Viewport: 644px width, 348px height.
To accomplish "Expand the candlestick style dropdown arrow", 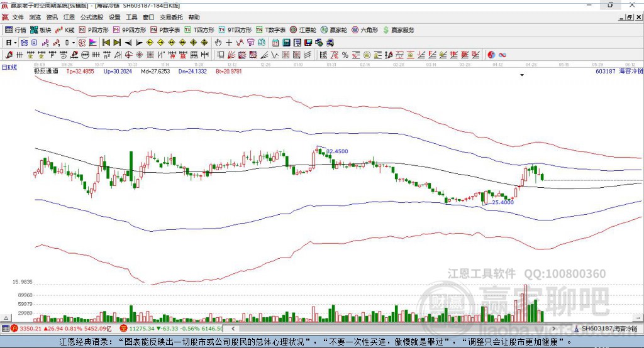I will (x=74, y=43).
